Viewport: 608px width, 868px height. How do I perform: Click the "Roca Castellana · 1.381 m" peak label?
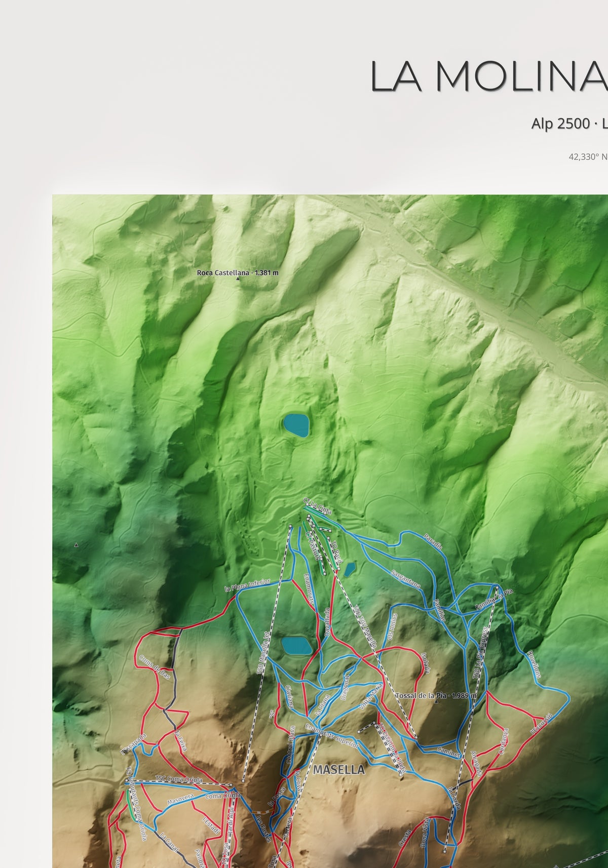pyautogui.click(x=238, y=272)
